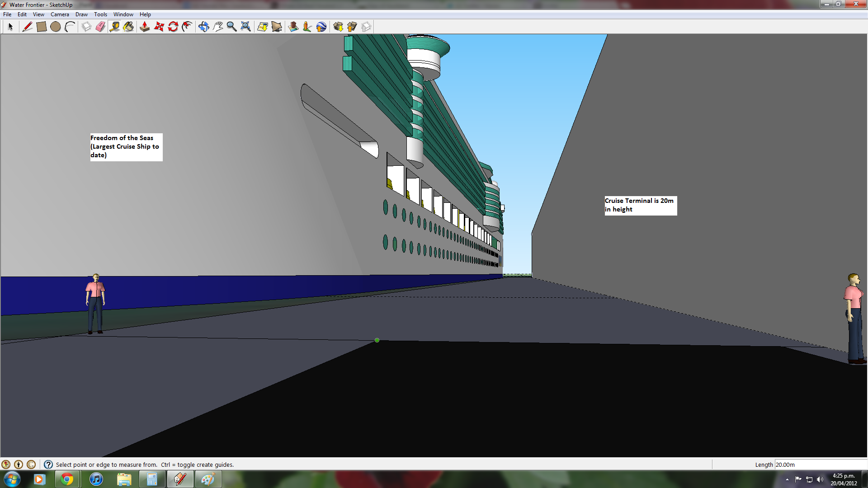868x488 pixels.
Task: Activate the Orbit camera tool
Action: coord(203,27)
